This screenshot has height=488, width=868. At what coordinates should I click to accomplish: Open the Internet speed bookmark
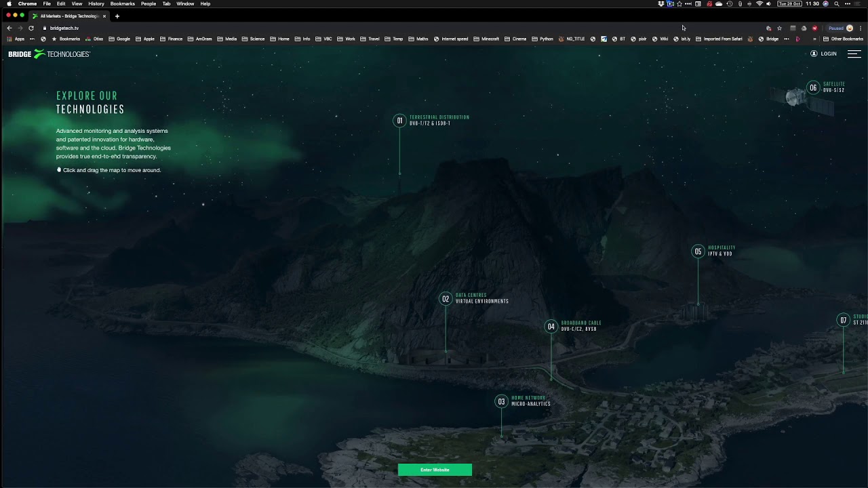tap(451, 39)
